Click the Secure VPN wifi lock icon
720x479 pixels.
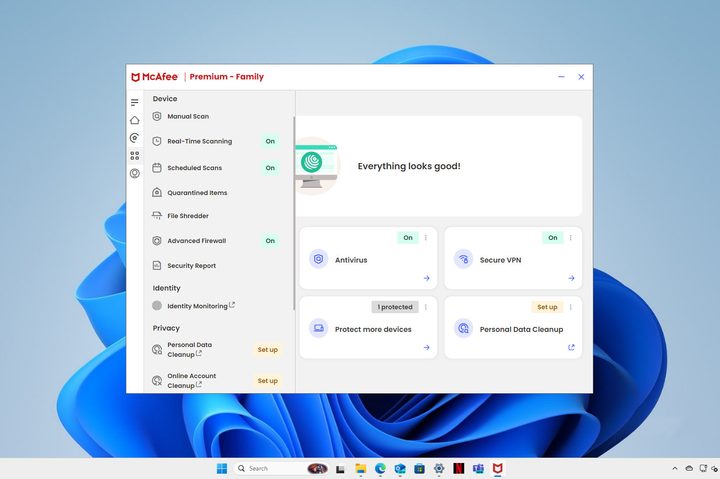pyautogui.click(x=463, y=259)
